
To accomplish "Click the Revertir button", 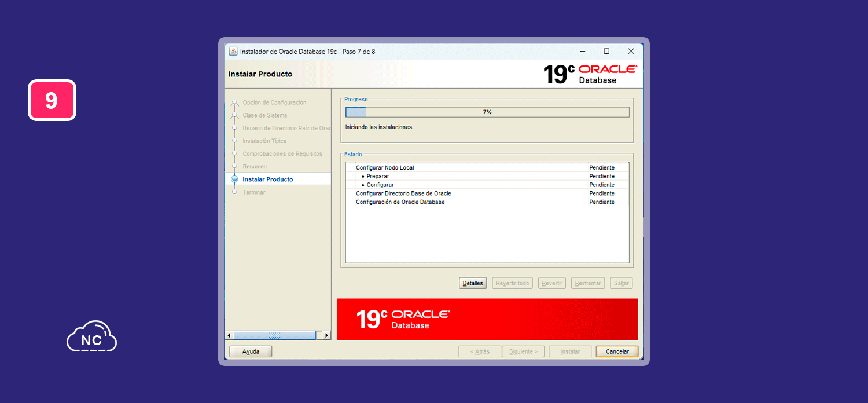I will [552, 283].
